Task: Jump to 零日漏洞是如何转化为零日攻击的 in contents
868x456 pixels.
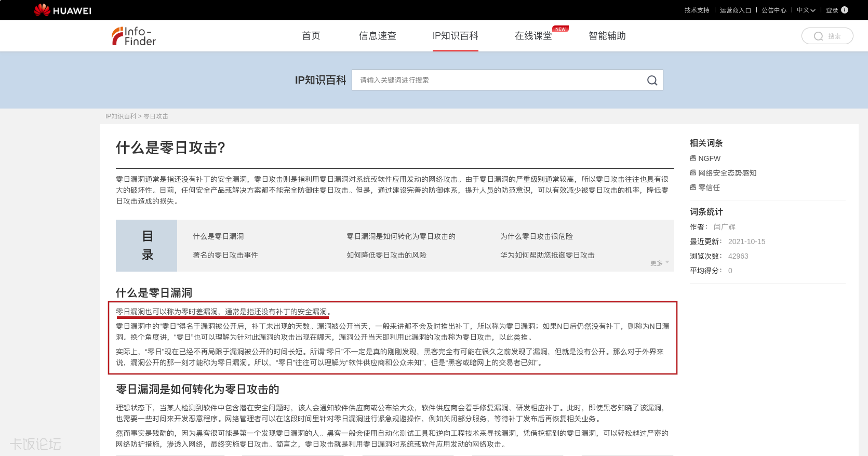Action: (401, 236)
